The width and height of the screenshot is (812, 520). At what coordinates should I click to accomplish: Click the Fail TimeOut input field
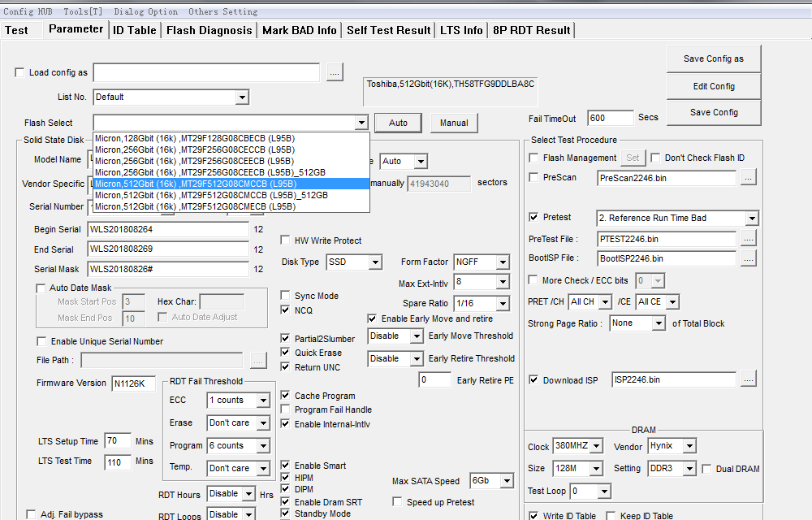coord(611,118)
